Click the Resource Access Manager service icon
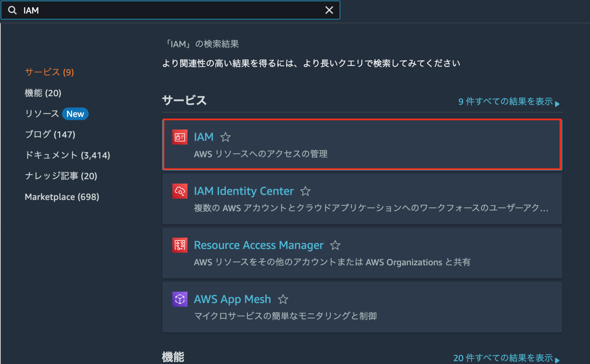The image size is (590, 364). pyautogui.click(x=180, y=245)
